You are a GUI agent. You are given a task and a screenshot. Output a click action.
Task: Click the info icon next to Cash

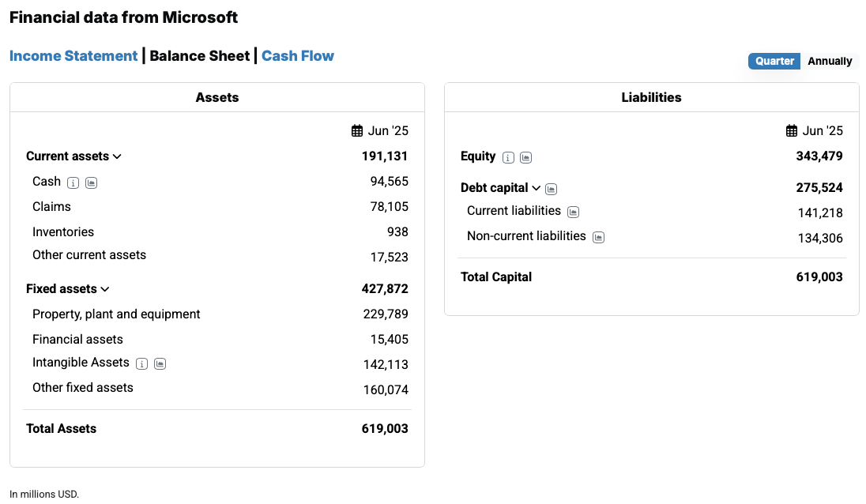click(x=73, y=182)
